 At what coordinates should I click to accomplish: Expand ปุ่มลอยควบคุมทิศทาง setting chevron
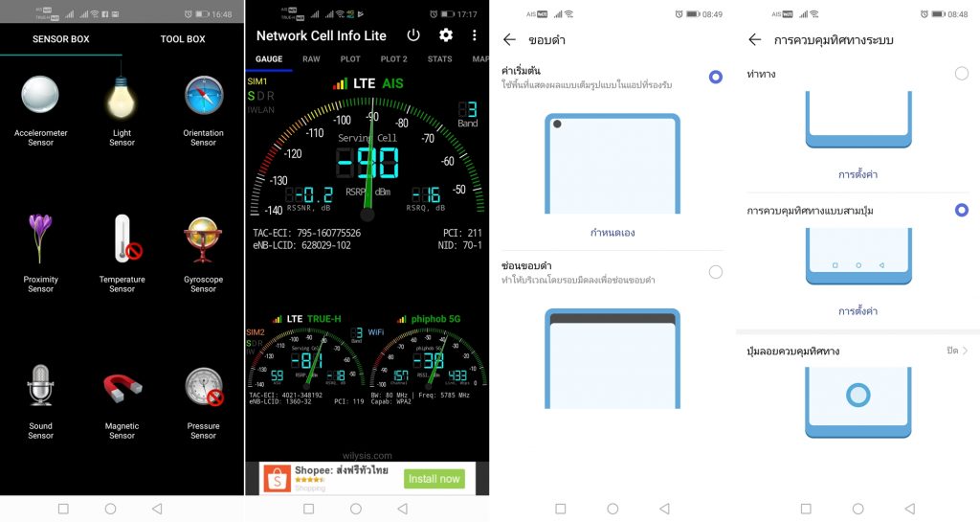tap(964, 352)
